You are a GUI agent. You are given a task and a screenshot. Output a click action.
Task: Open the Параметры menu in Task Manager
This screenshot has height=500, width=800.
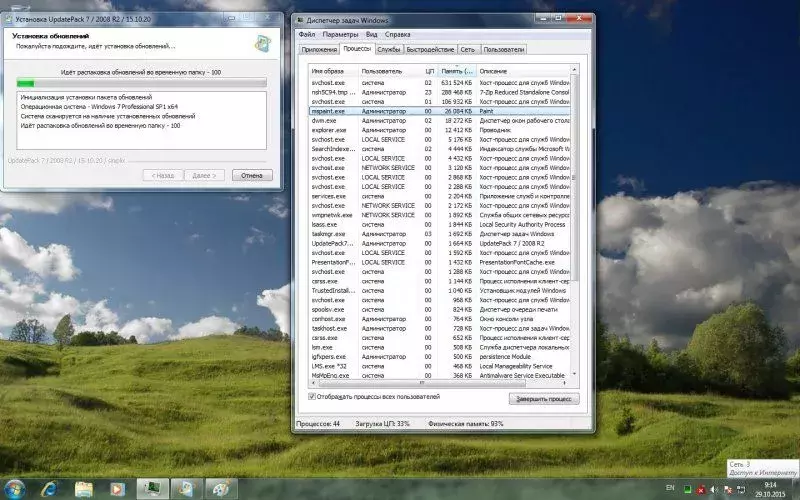coord(340,34)
